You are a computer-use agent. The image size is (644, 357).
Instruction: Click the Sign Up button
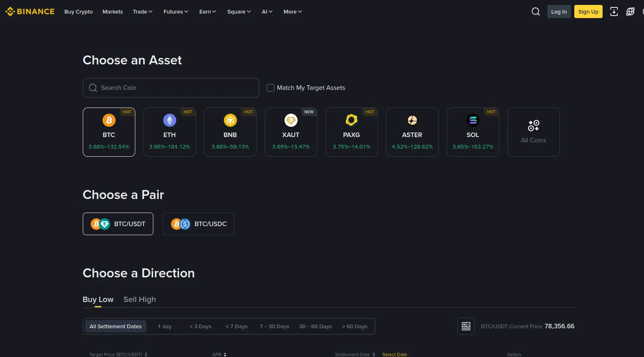coord(588,11)
